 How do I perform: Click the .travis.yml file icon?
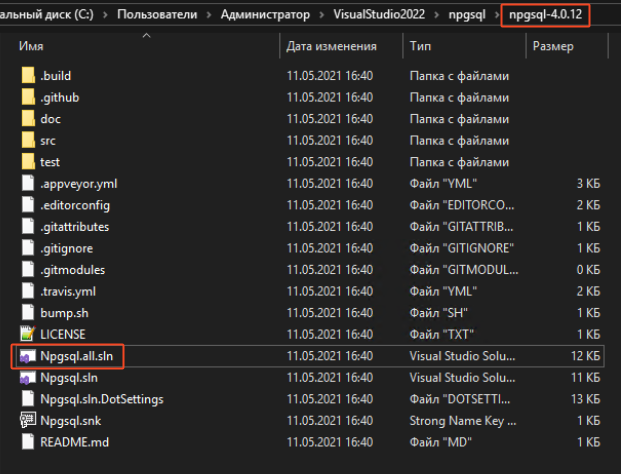pos(28,291)
